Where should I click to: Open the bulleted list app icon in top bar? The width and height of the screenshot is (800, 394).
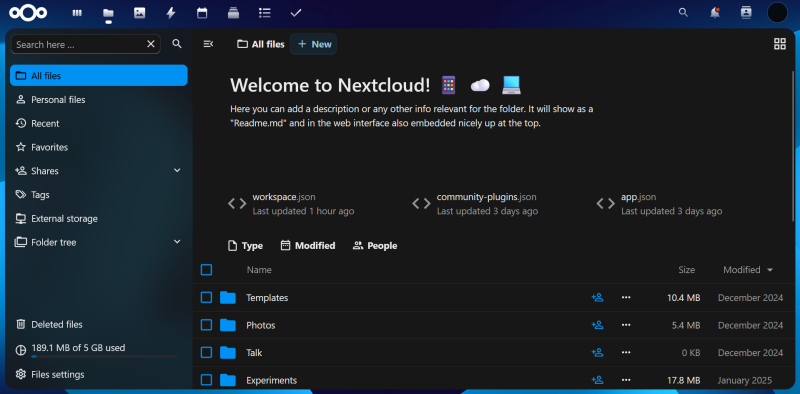(264, 13)
